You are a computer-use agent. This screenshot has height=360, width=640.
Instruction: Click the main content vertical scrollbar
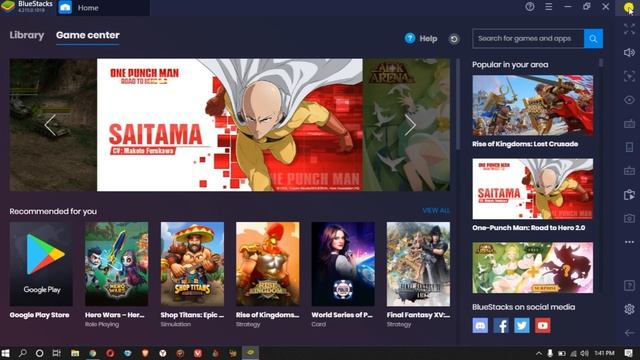pyautogui.click(x=458, y=104)
